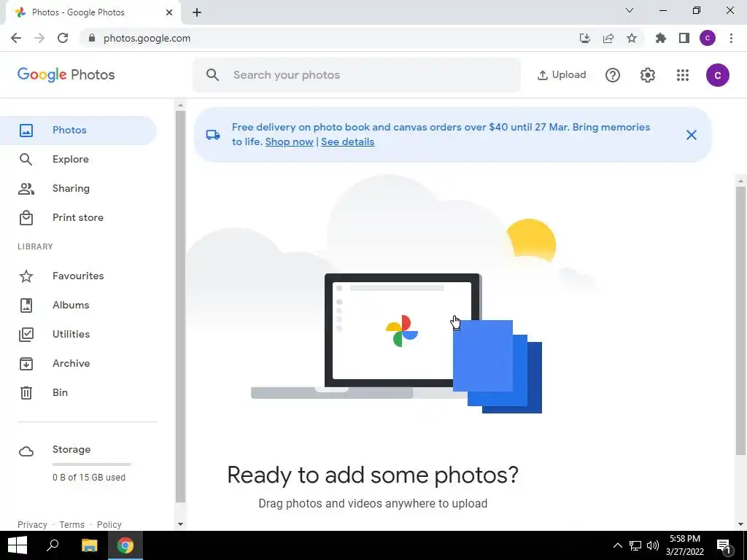Viewport: 747px width, 560px height.
Task: Click the Favourites star icon
Action: [x=26, y=276]
